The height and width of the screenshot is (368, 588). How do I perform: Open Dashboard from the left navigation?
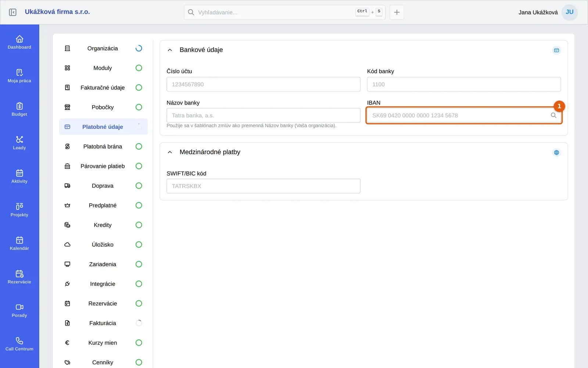pos(19,42)
